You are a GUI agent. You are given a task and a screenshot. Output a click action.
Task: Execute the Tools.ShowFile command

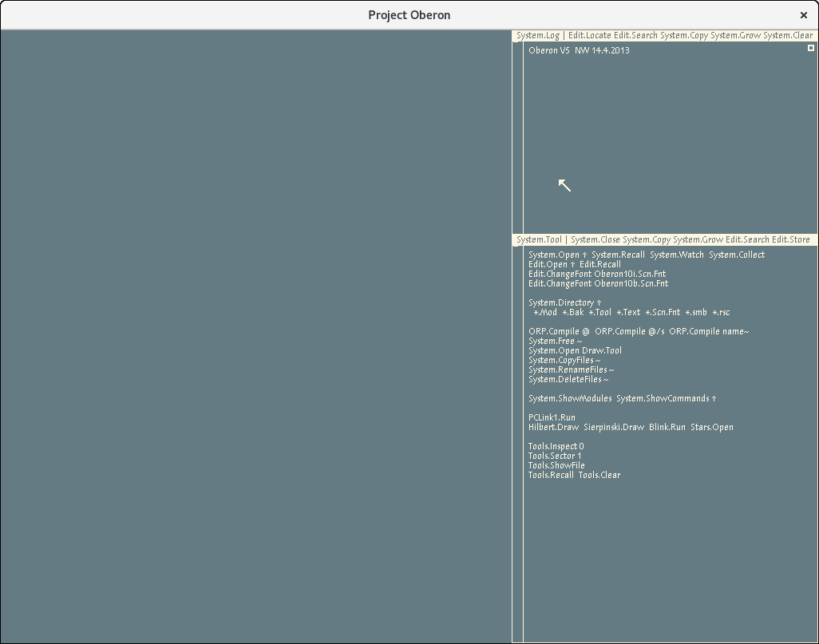(x=556, y=465)
